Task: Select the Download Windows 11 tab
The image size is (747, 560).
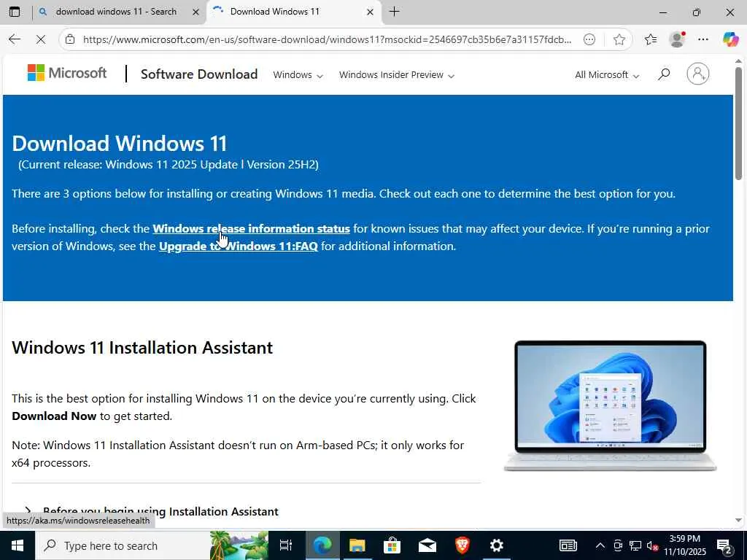Action: point(293,12)
